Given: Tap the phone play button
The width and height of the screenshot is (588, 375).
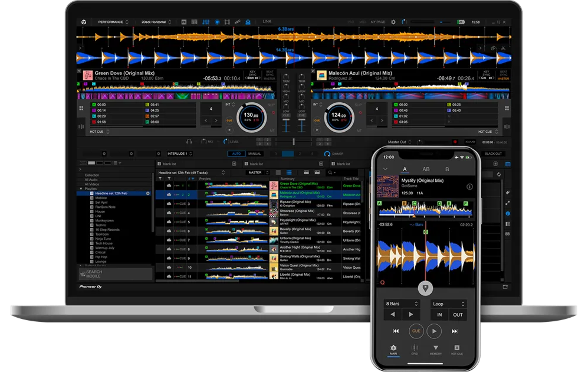Looking at the screenshot, I should click(x=434, y=331).
